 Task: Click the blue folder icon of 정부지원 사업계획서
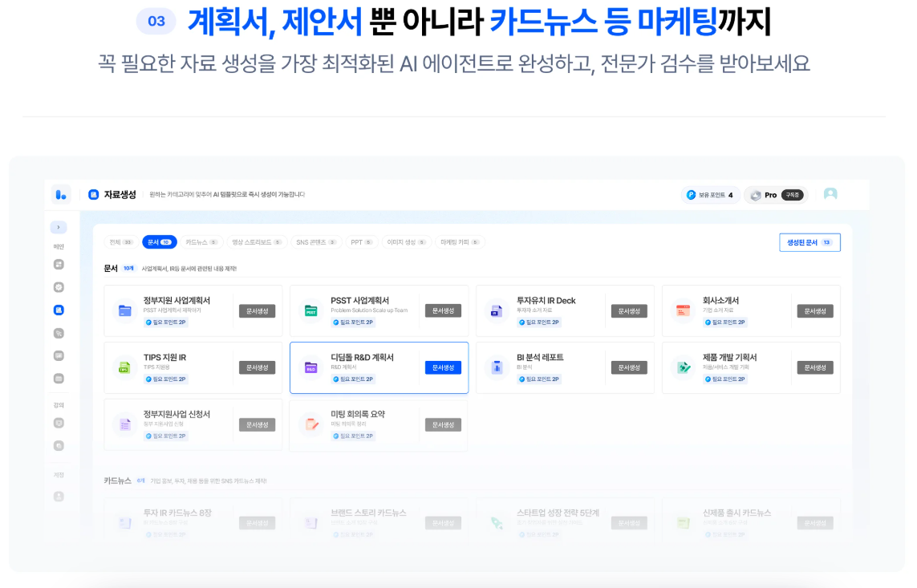click(124, 311)
